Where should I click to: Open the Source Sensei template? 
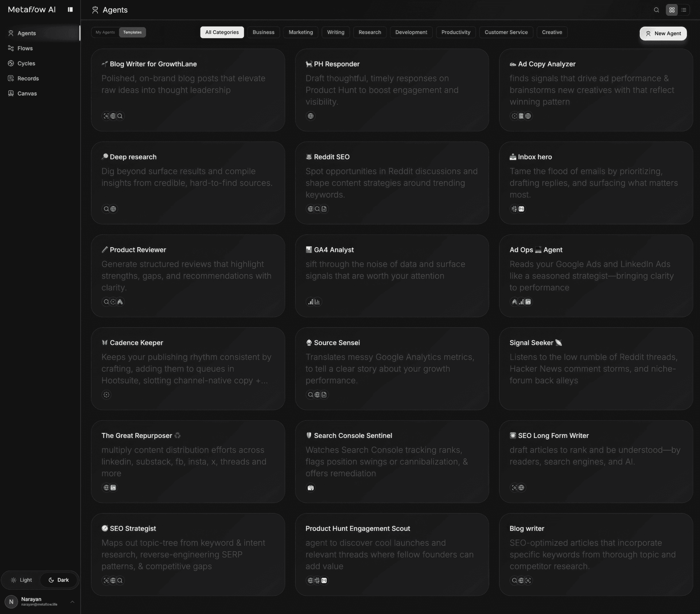392,369
